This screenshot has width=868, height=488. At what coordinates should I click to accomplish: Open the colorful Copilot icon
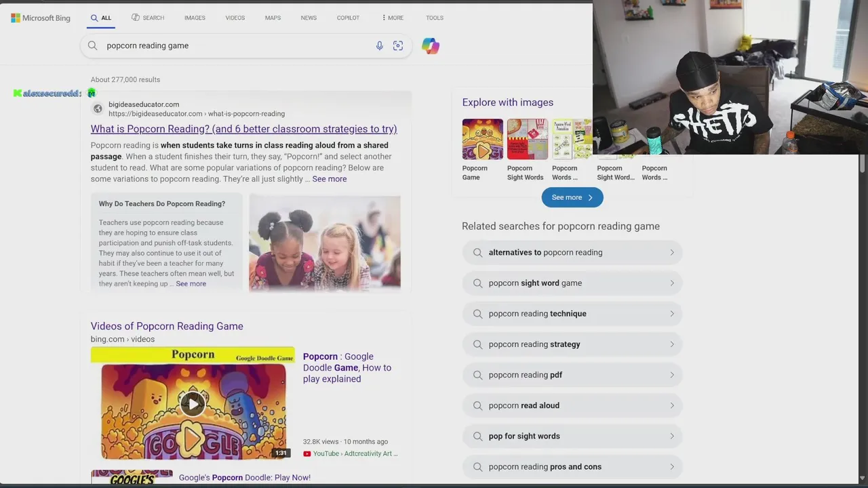(x=431, y=45)
